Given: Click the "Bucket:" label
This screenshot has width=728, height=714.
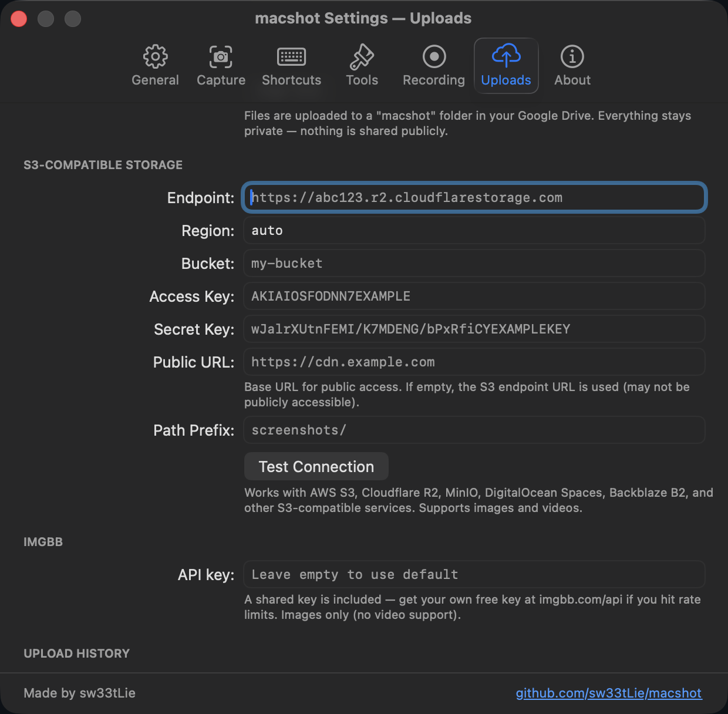Looking at the screenshot, I should pyautogui.click(x=208, y=264).
